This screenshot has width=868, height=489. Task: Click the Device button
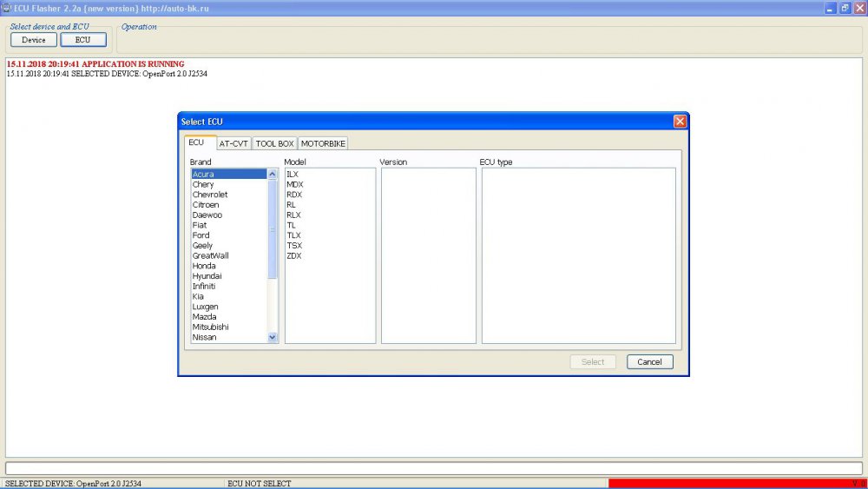coord(34,40)
